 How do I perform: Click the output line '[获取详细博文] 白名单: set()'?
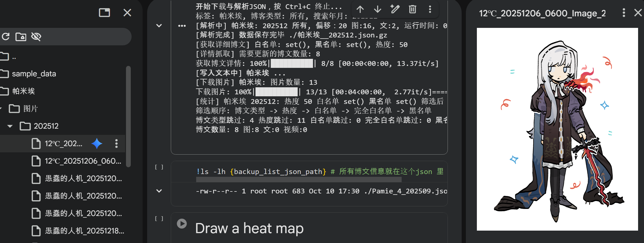click(302, 45)
